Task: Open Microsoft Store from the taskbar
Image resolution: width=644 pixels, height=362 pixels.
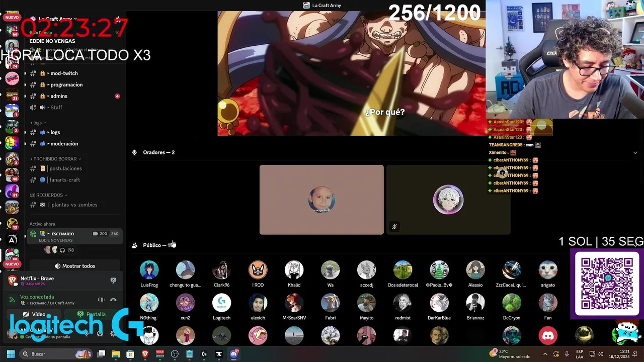Action: pos(130,354)
